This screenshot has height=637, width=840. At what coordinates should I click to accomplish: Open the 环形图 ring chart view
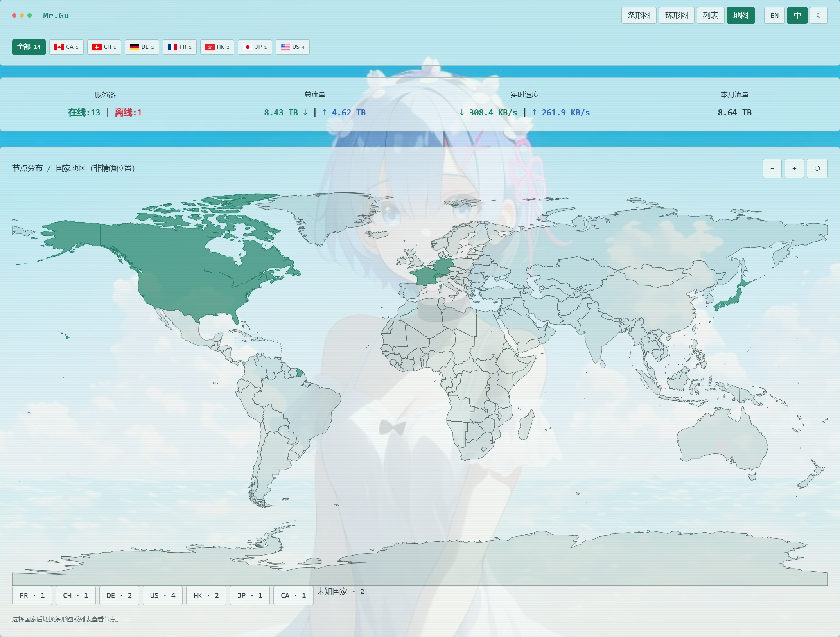[x=677, y=16]
